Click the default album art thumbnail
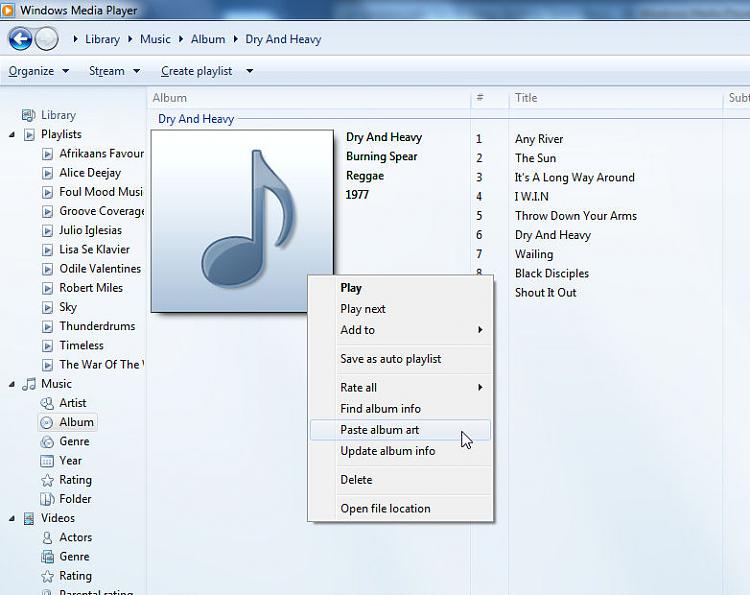This screenshot has height=595, width=750. click(x=242, y=221)
